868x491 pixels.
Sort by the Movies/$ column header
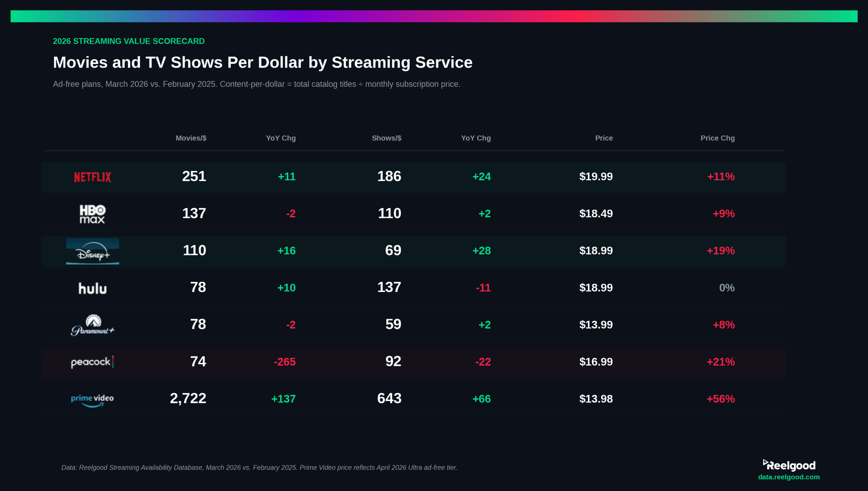pyautogui.click(x=191, y=138)
